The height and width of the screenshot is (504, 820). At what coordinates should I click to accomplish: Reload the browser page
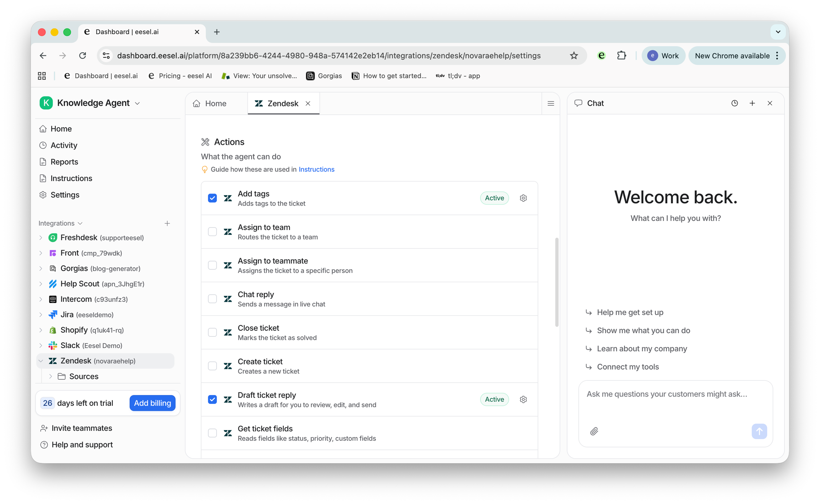coord(83,56)
